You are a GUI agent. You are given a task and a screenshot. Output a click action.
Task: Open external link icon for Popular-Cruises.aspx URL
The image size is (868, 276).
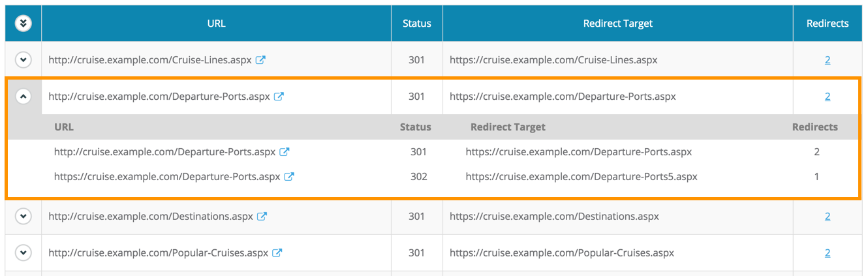click(x=277, y=253)
